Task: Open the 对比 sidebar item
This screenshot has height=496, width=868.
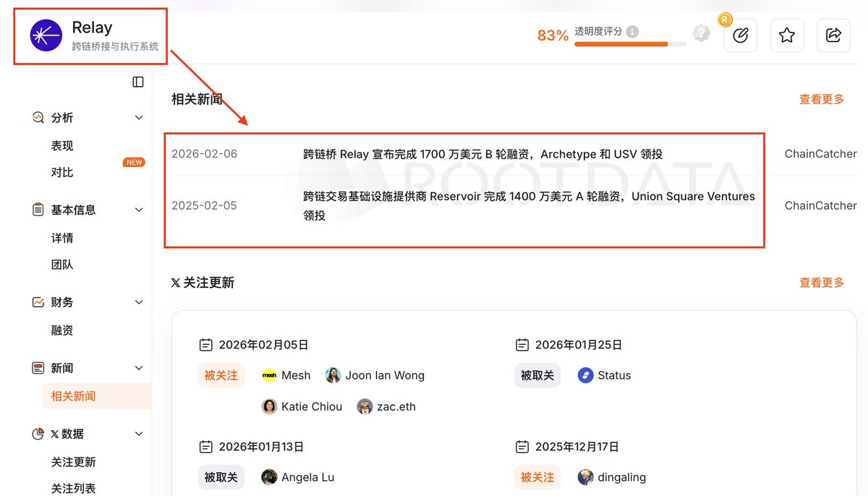Action: pyautogui.click(x=62, y=172)
